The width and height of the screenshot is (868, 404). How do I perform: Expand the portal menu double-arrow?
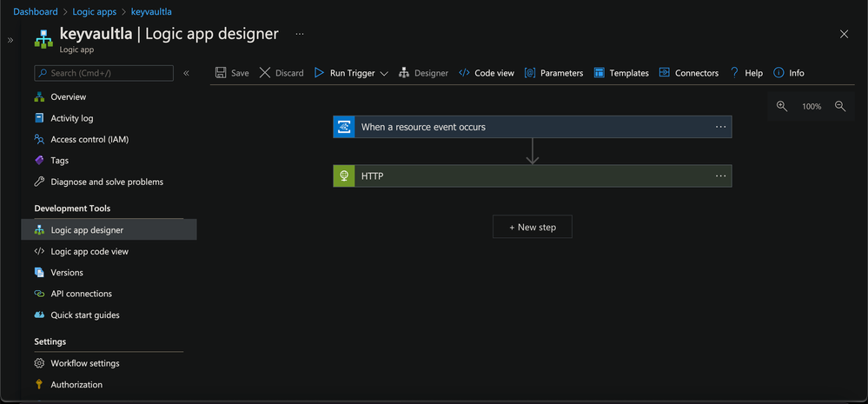tap(10, 40)
